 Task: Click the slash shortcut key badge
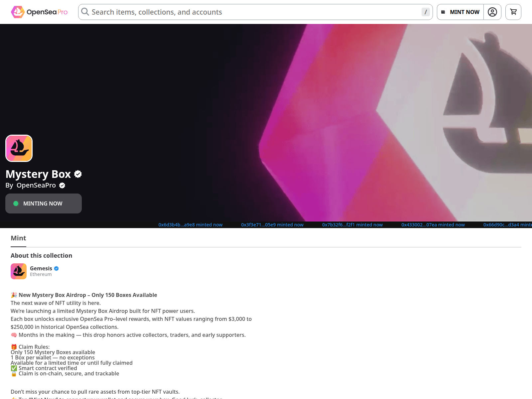(426, 12)
